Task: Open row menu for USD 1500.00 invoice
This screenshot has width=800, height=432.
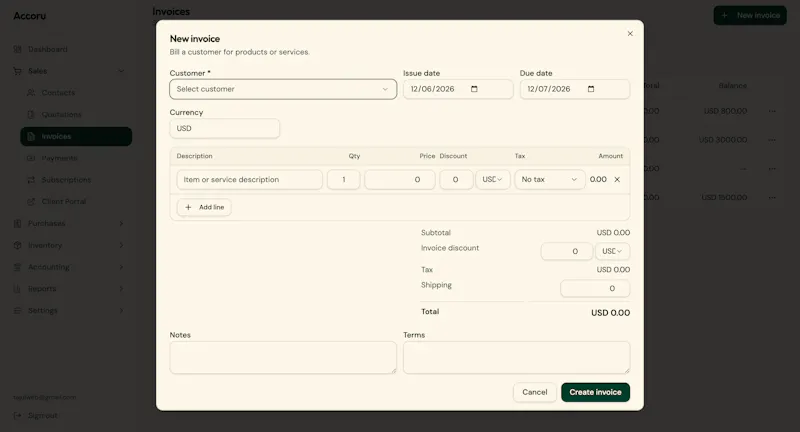Action: coord(772,197)
